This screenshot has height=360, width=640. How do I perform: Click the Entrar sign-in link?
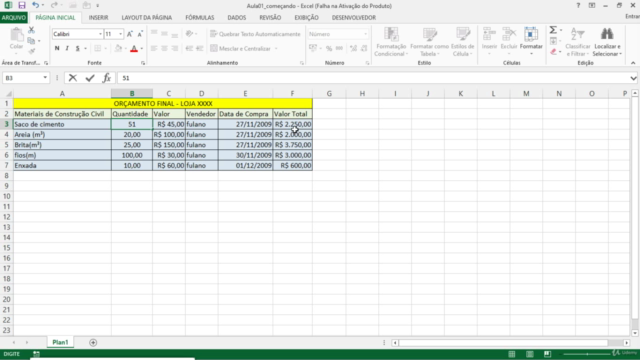pos(633,16)
